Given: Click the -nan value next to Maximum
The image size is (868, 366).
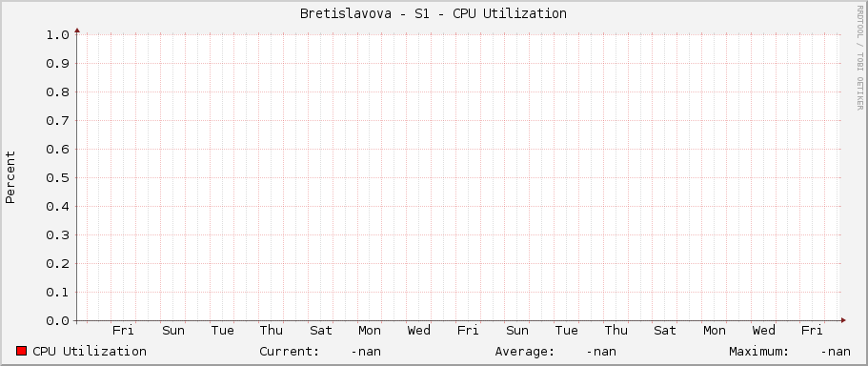Looking at the screenshot, I should pyautogui.click(x=836, y=352).
